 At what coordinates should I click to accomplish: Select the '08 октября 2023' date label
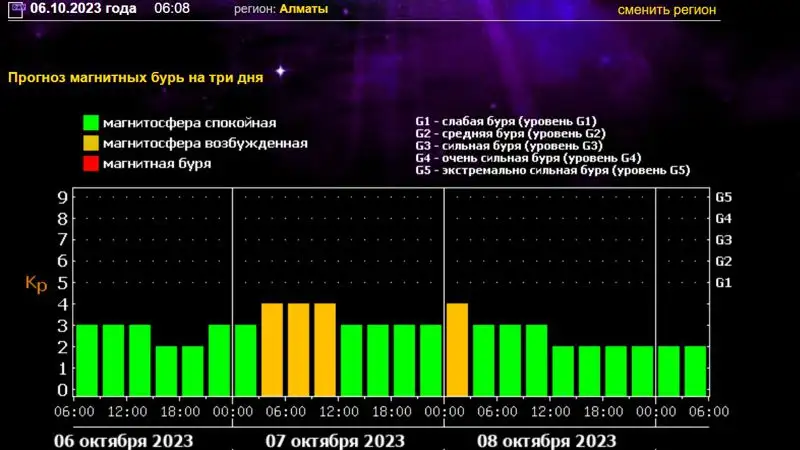click(x=545, y=440)
